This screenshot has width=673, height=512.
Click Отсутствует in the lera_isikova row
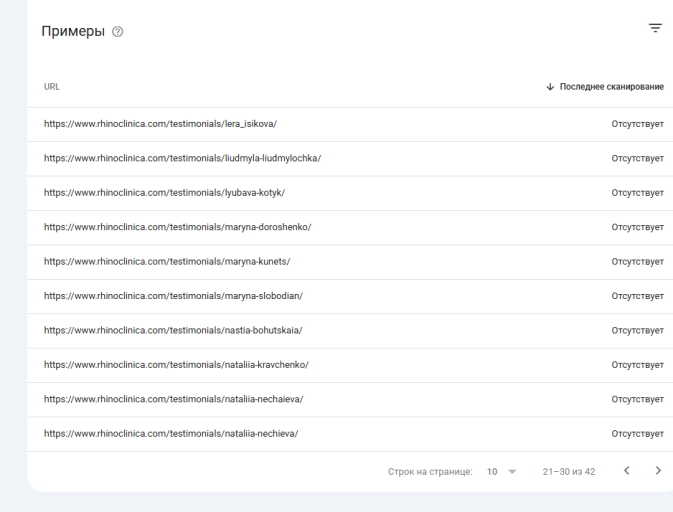(637, 124)
